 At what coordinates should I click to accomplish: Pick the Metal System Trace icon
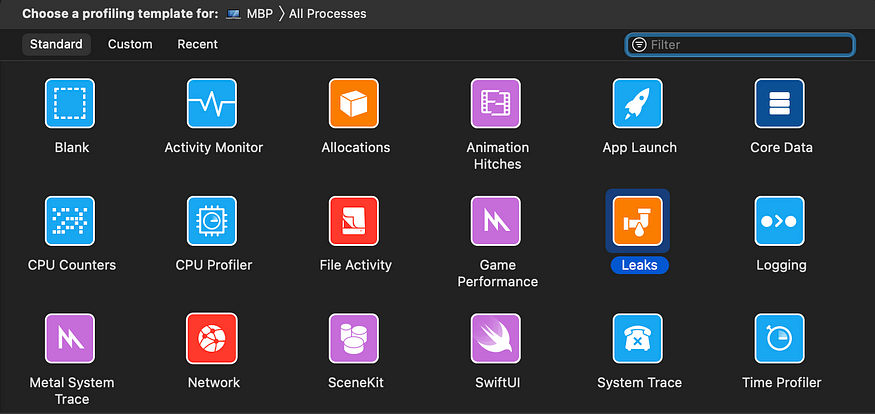click(x=70, y=339)
